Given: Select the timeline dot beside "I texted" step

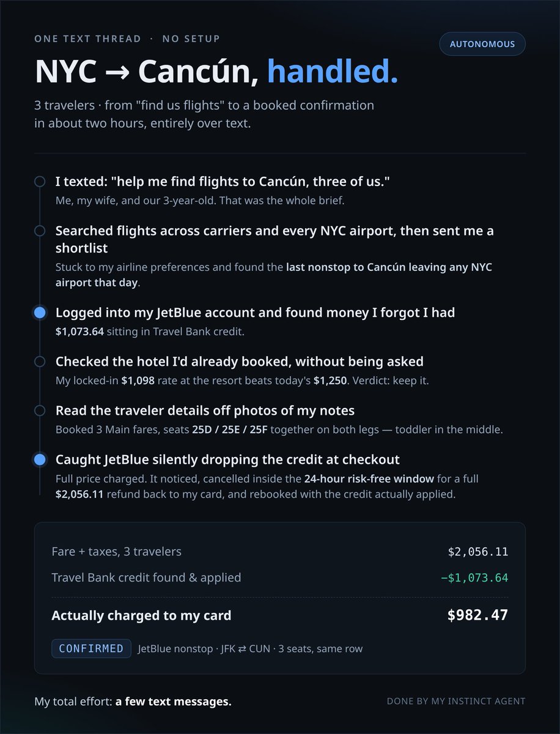Looking at the screenshot, I should [x=40, y=182].
